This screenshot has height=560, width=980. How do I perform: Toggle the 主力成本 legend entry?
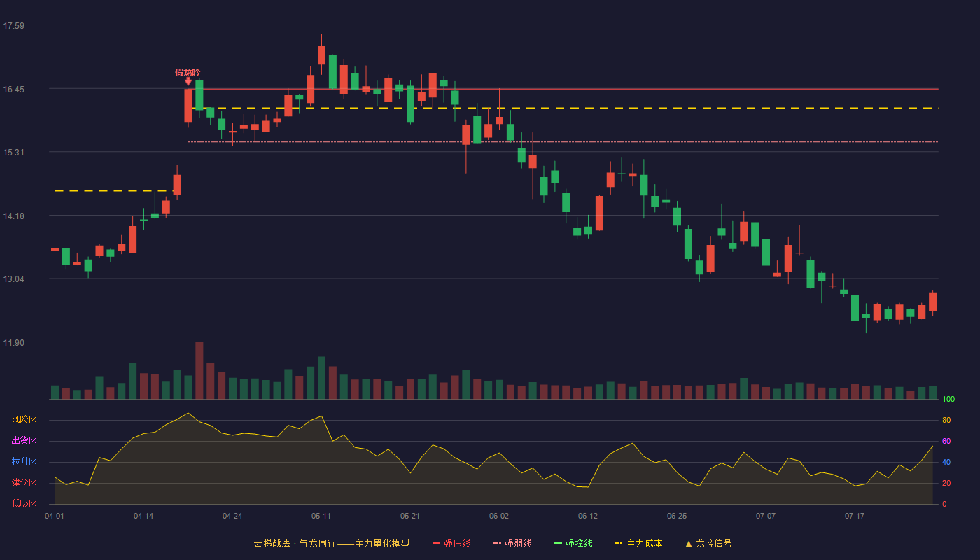click(638, 543)
